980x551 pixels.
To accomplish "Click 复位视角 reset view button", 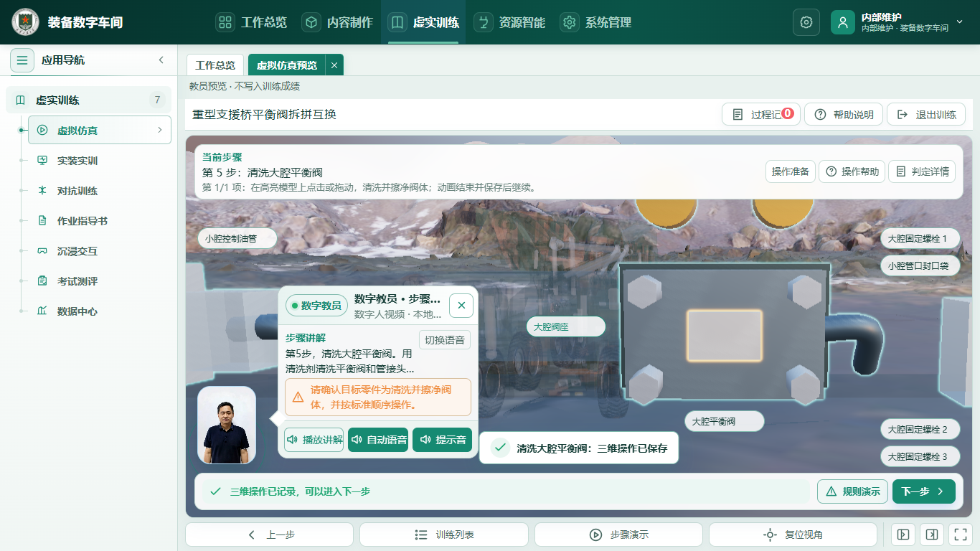I will point(793,534).
